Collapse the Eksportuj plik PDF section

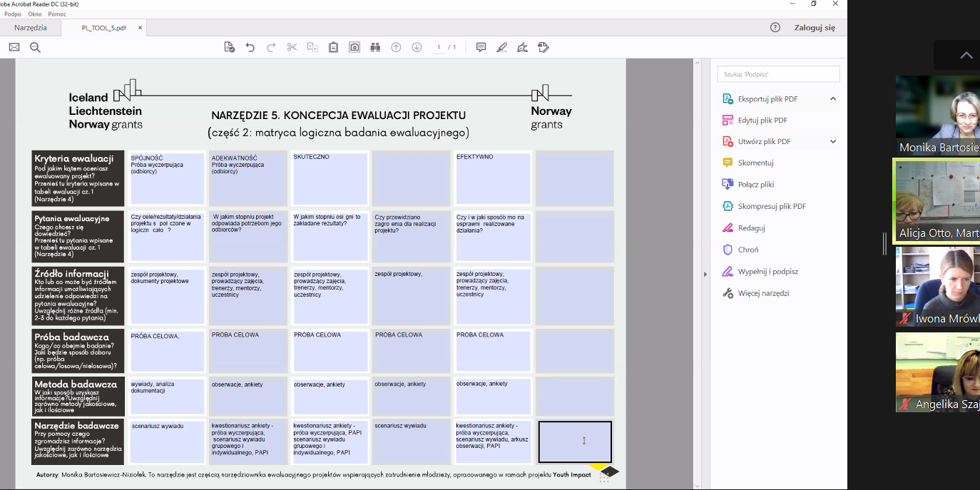coord(833,99)
